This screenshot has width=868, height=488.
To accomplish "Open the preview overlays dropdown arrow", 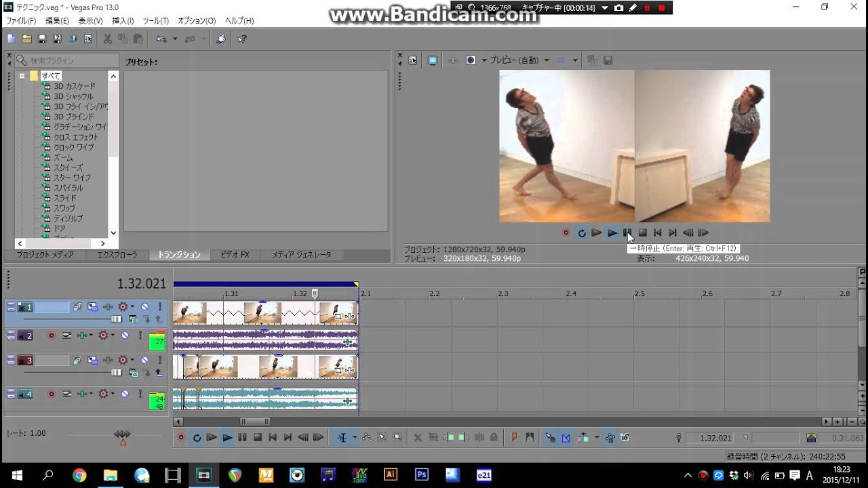I will 575,60.
